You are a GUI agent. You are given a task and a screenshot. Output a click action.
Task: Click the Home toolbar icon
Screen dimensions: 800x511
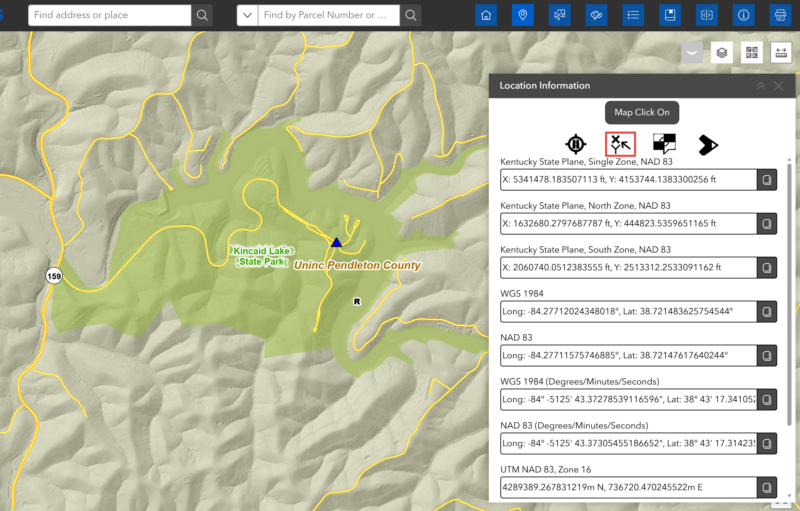click(x=486, y=15)
